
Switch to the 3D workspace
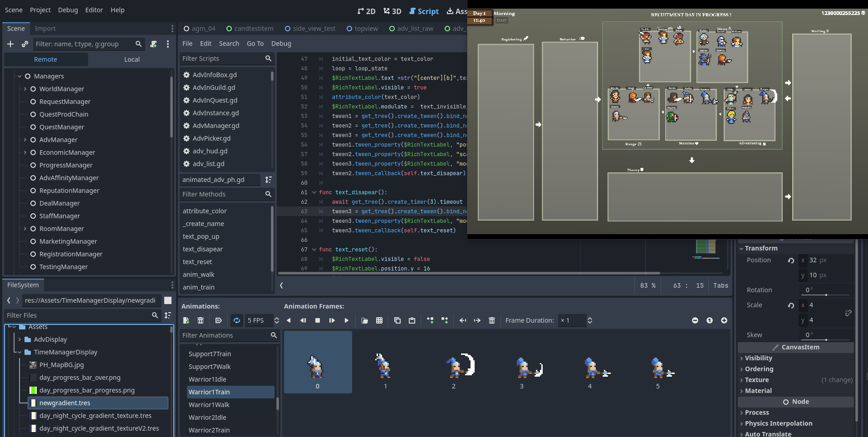tap(392, 11)
